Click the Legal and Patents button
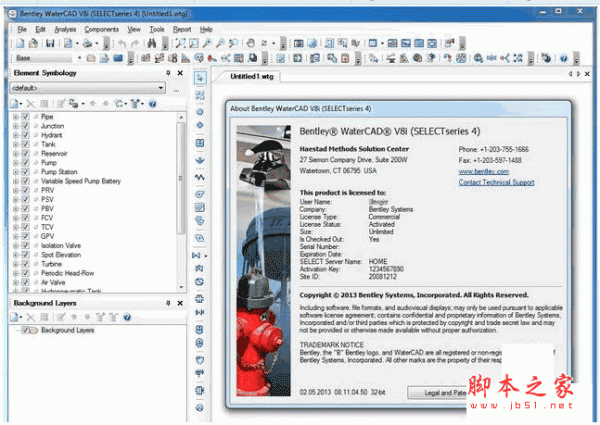 [x=437, y=392]
